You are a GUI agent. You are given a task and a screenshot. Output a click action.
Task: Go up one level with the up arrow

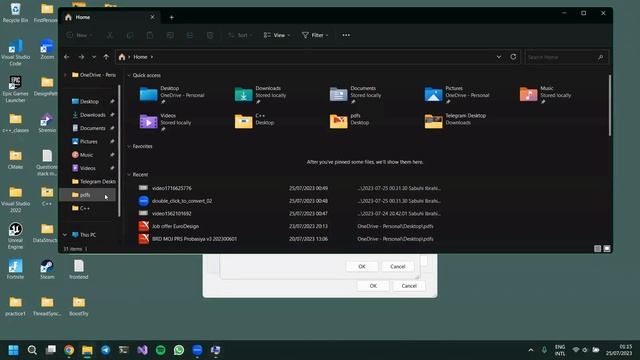(106, 57)
